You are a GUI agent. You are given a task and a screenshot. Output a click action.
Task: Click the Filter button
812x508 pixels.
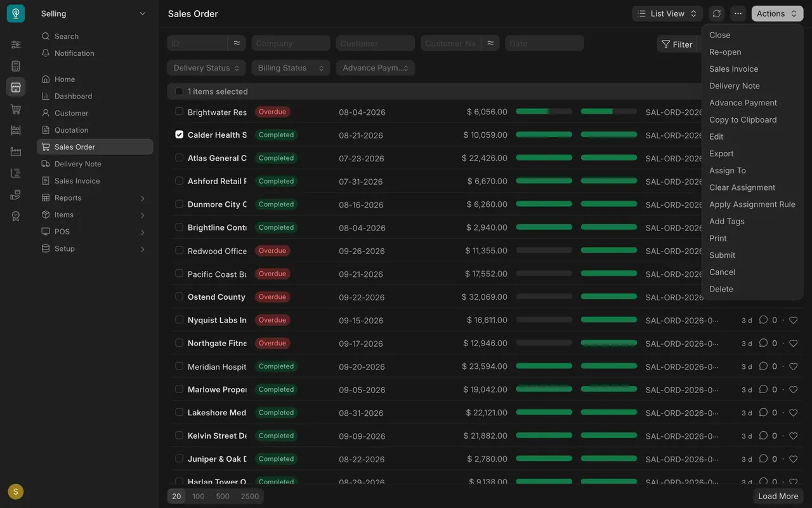[677, 44]
